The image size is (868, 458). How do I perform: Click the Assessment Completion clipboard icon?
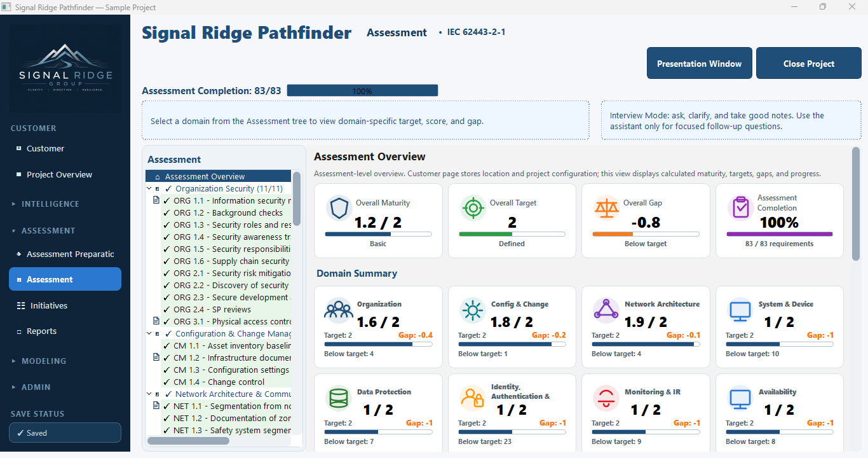[x=740, y=207]
